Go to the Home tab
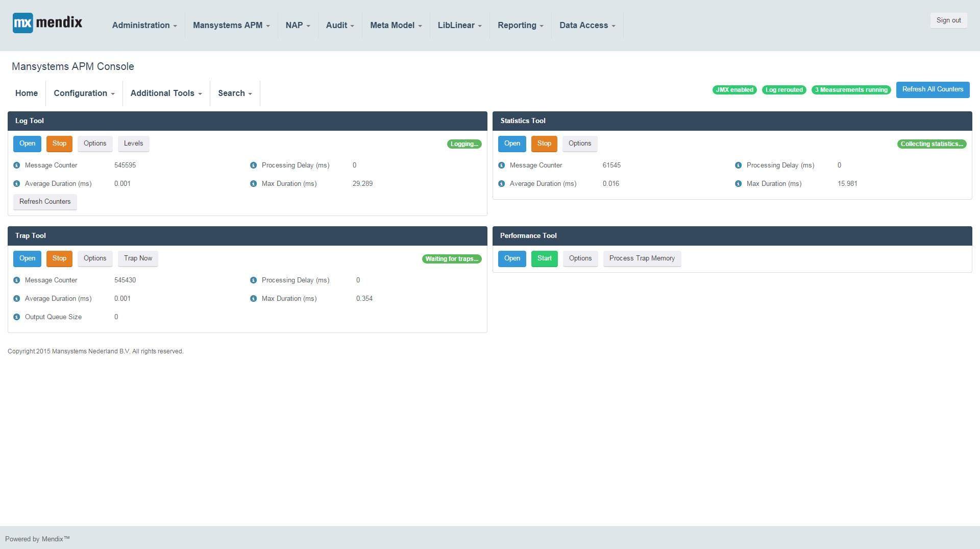 27,93
